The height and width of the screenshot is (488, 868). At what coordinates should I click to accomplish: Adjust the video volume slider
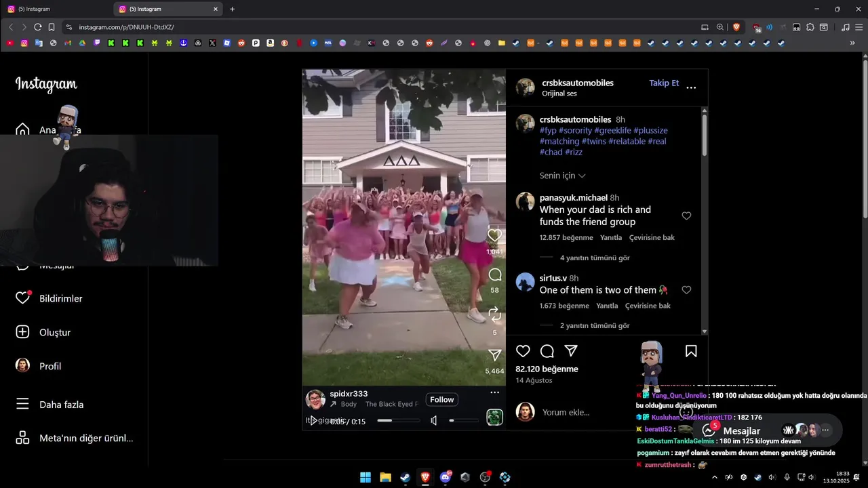click(464, 421)
